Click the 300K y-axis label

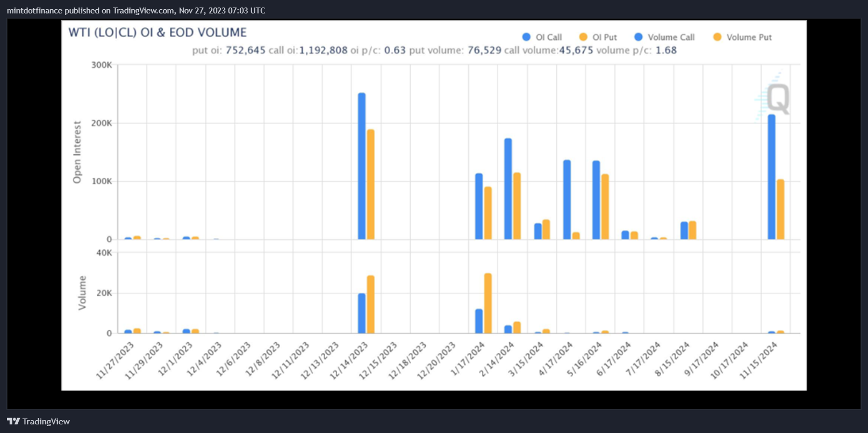(x=102, y=65)
